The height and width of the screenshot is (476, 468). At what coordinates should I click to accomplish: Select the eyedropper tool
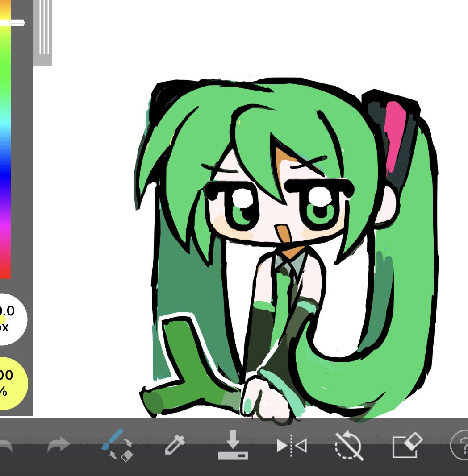click(x=175, y=444)
